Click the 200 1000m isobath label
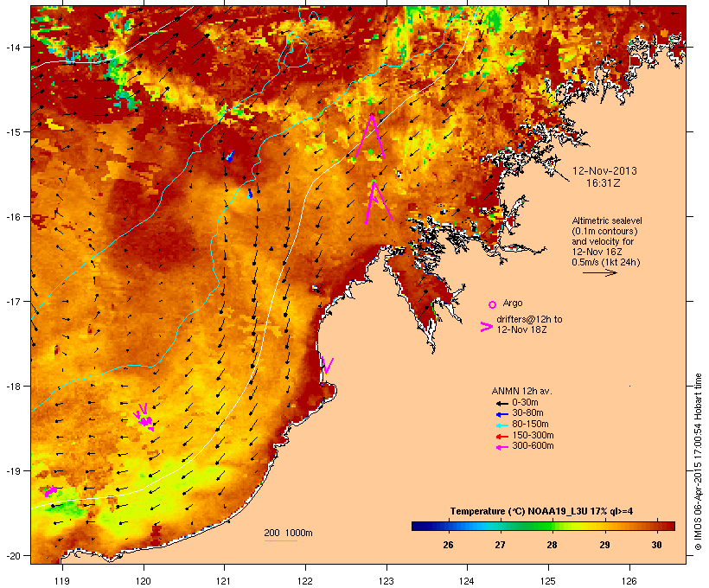This screenshot has height=588, width=709. point(289,533)
